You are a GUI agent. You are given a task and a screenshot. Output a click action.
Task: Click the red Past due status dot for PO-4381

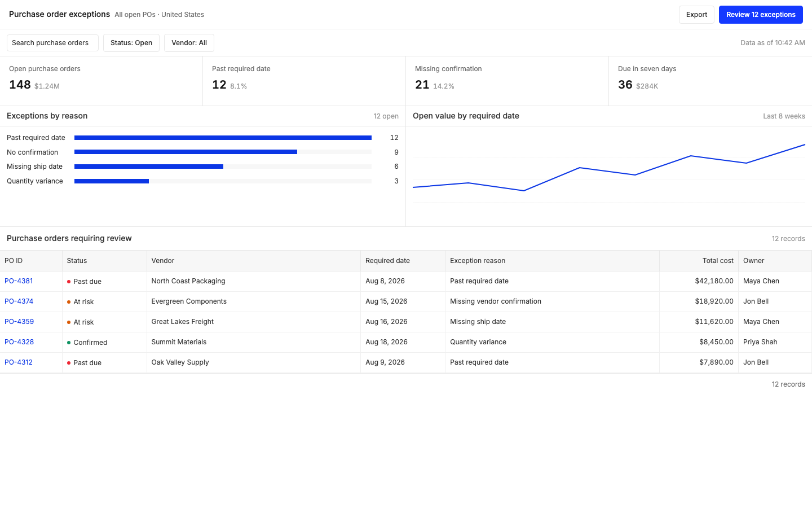69,282
